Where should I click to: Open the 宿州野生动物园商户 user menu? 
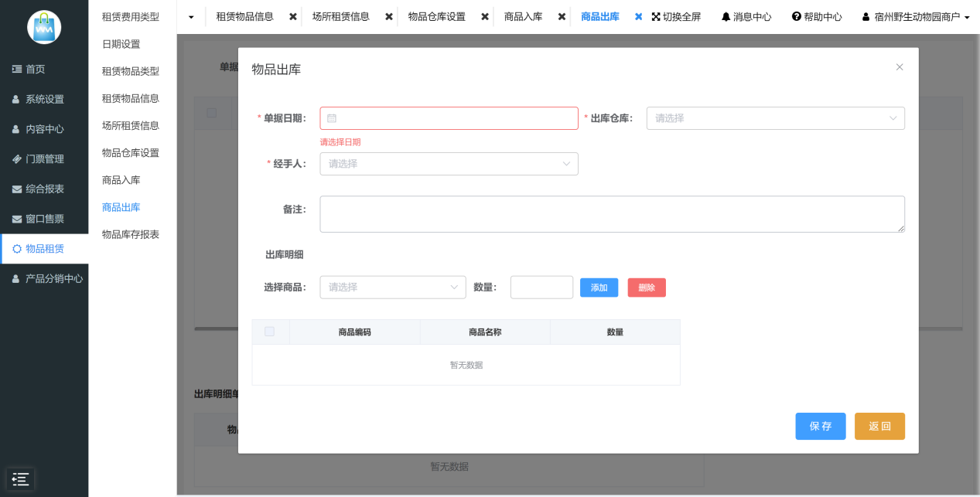click(916, 17)
